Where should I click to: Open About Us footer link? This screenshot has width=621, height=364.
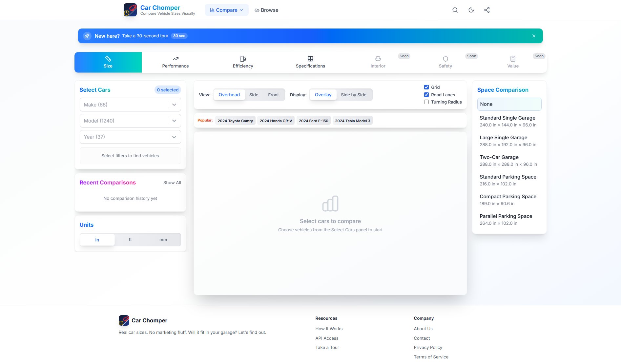pyautogui.click(x=423, y=329)
